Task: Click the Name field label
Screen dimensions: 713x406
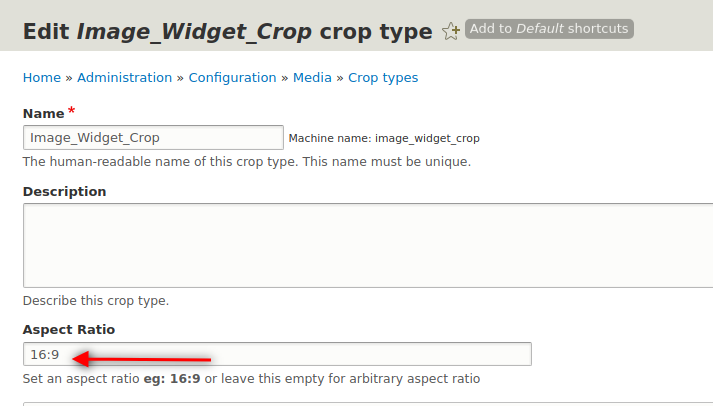Action: pos(43,114)
